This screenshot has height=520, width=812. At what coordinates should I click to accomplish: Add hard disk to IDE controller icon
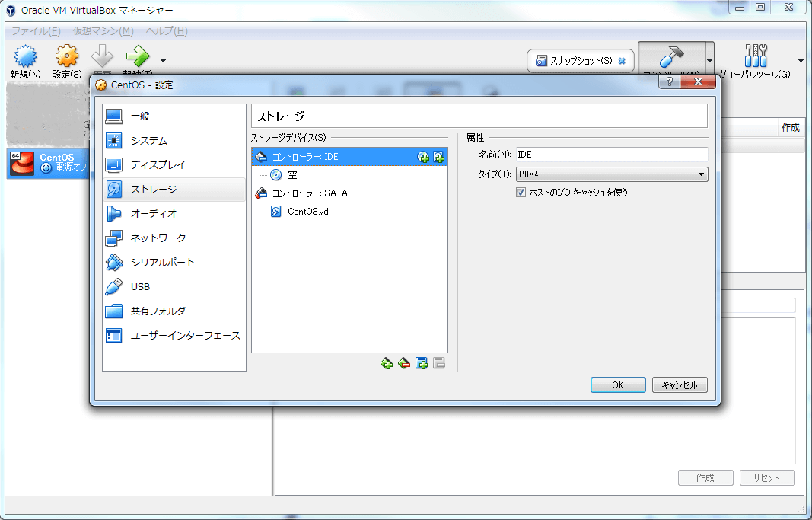coord(438,157)
